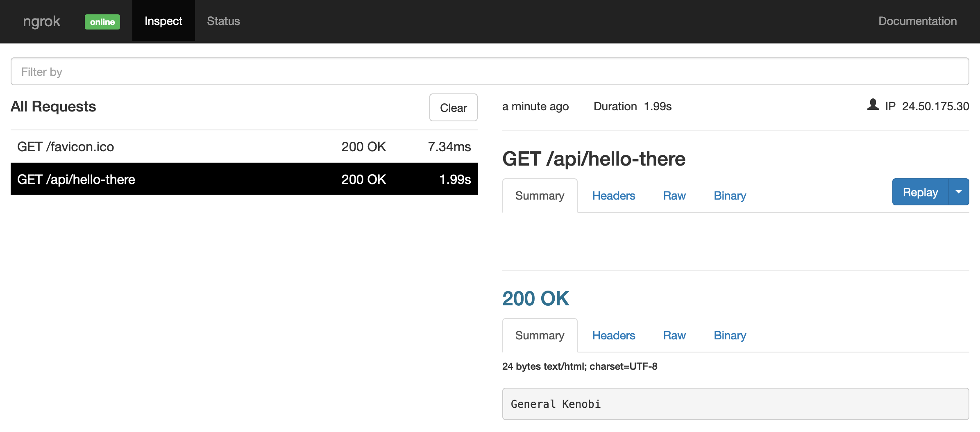Show response Raw tab under 200 OK
The height and width of the screenshot is (432, 980).
pos(674,336)
